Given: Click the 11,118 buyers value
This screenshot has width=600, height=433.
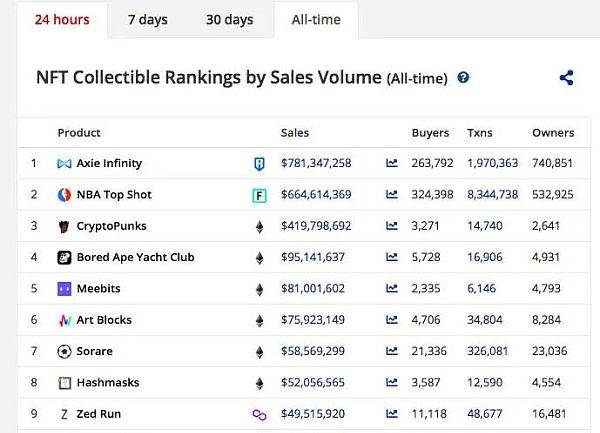Looking at the screenshot, I should pyautogui.click(x=429, y=414).
